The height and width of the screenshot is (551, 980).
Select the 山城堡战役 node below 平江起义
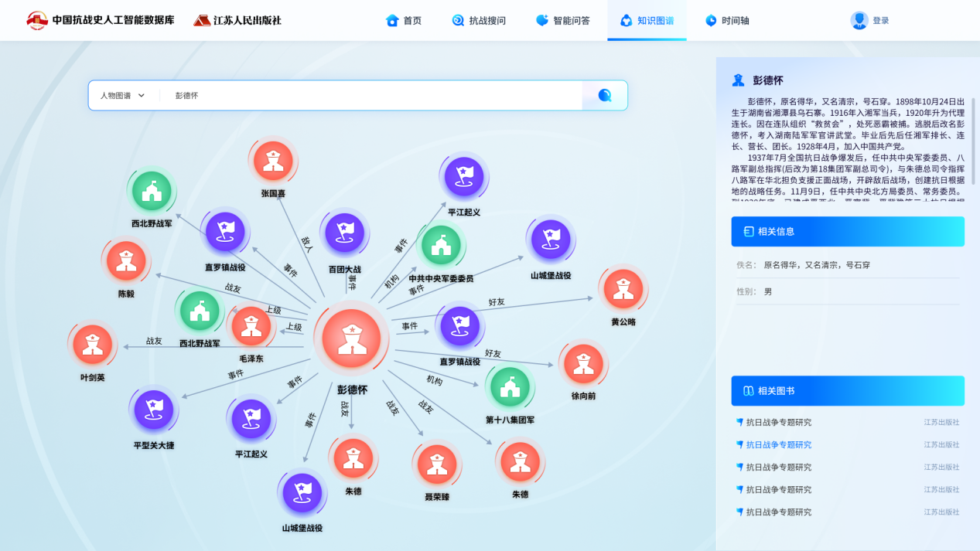(302, 493)
